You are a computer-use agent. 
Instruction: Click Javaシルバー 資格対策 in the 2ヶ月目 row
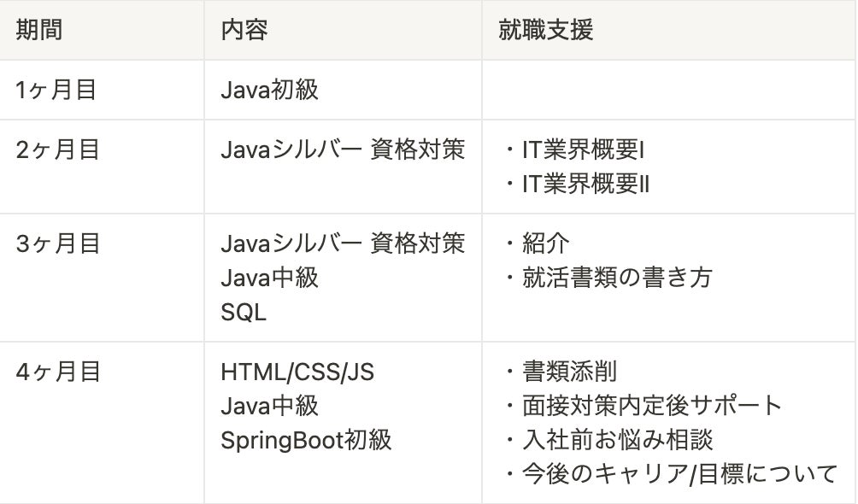click(343, 150)
